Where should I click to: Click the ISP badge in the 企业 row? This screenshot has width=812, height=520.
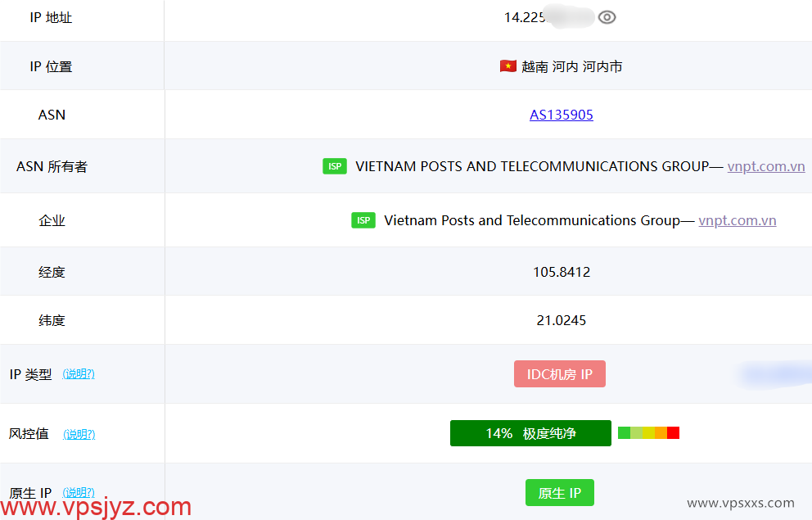[363, 219]
